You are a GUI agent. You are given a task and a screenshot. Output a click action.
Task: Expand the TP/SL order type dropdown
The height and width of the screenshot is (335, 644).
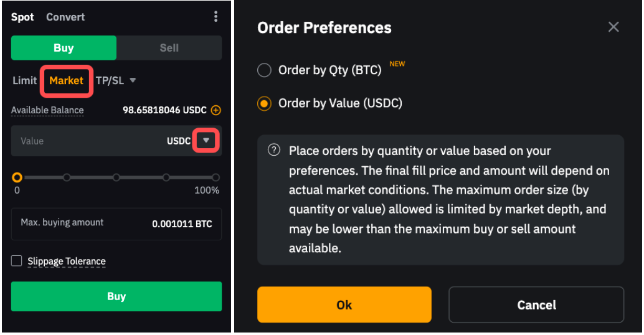coord(116,80)
